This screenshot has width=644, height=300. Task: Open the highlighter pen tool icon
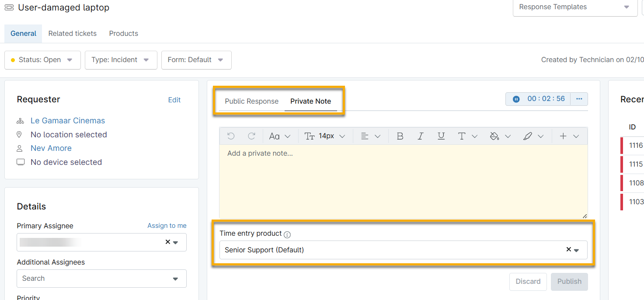[x=529, y=136]
